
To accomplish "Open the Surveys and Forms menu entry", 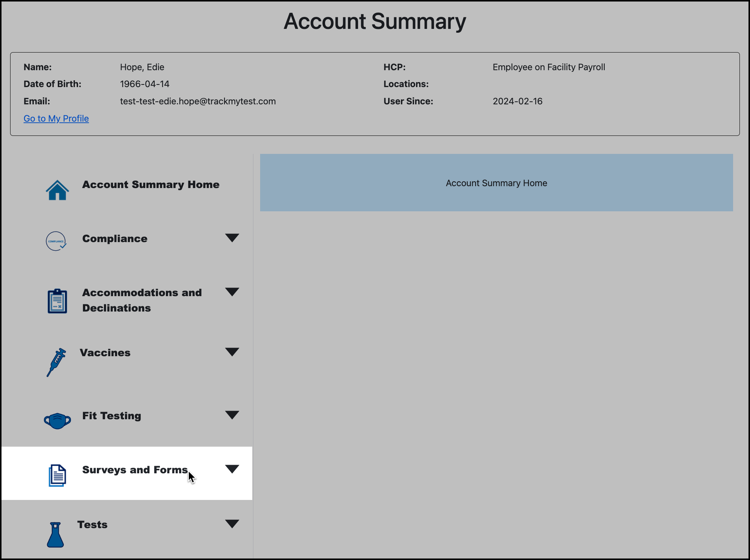I will (x=134, y=470).
